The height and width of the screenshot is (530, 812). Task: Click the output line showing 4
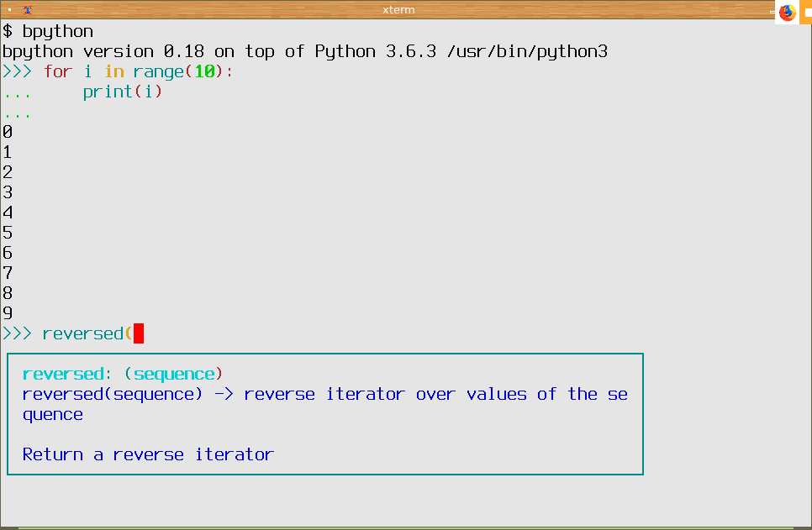[x=8, y=213]
